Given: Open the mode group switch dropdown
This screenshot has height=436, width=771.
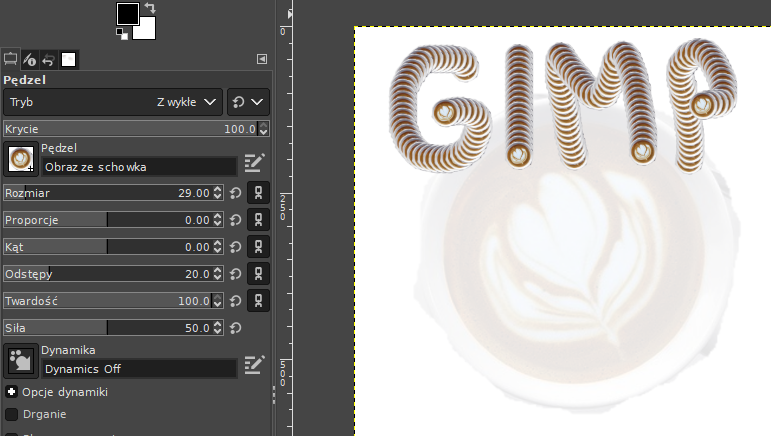Looking at the screenshot, I should tap(248, 102).
